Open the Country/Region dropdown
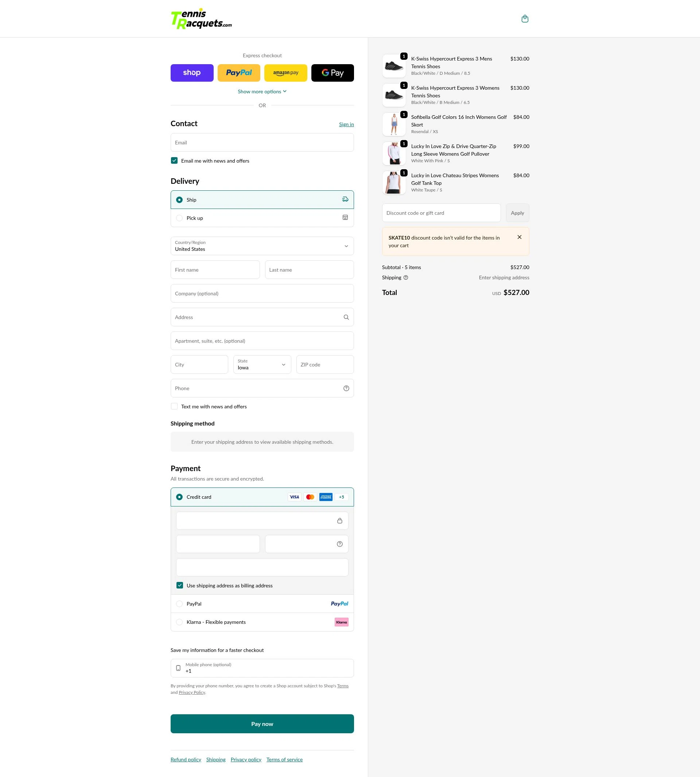The width and height of the screenshot is (700, 777). (x=262, y=246)
